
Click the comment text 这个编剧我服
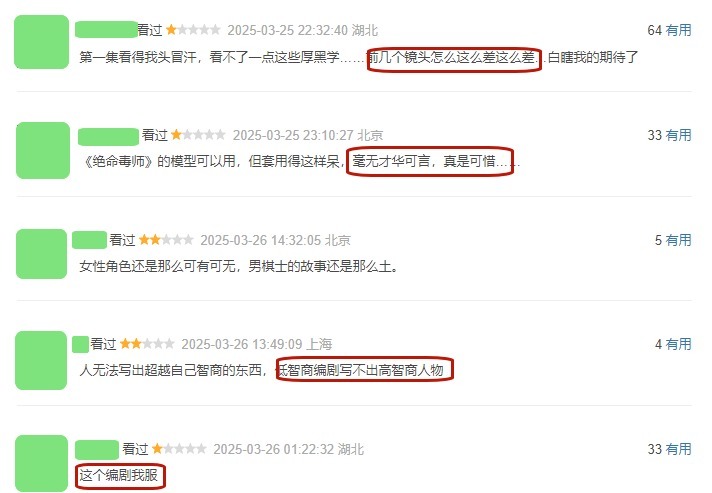[119, 475]
